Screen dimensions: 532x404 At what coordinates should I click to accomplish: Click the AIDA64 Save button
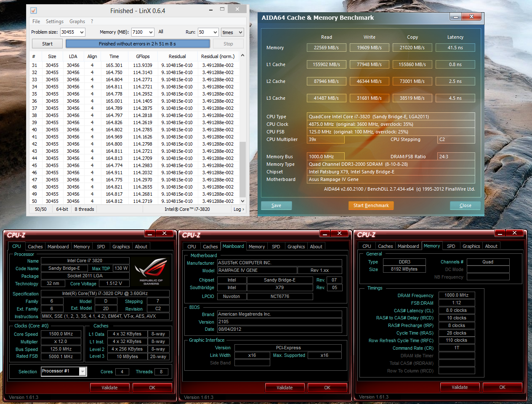[x=276, y=205]
